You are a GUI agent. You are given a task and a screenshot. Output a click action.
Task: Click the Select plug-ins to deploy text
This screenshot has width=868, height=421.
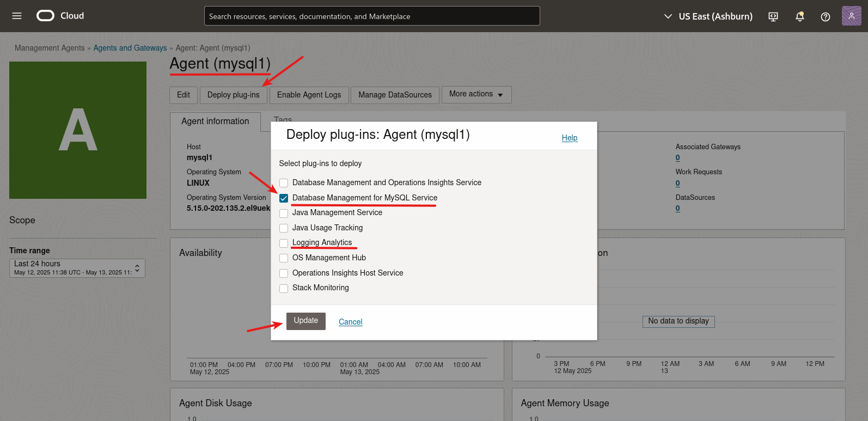point(320,163)
